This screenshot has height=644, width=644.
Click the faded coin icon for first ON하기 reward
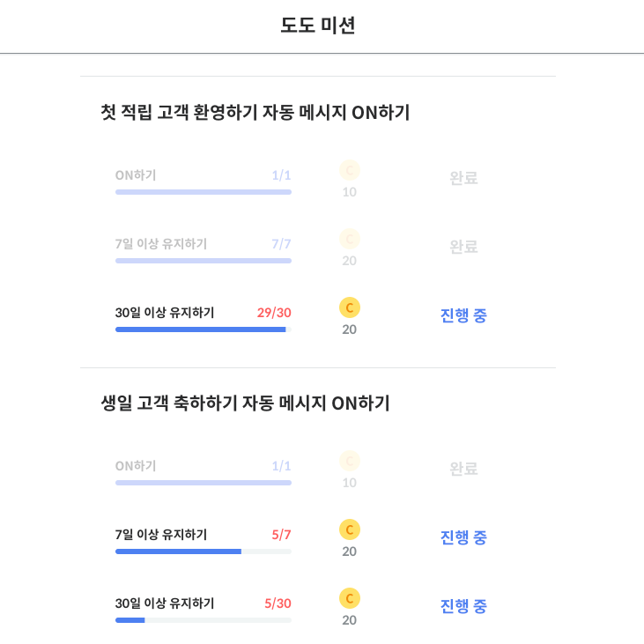point(350,170)
